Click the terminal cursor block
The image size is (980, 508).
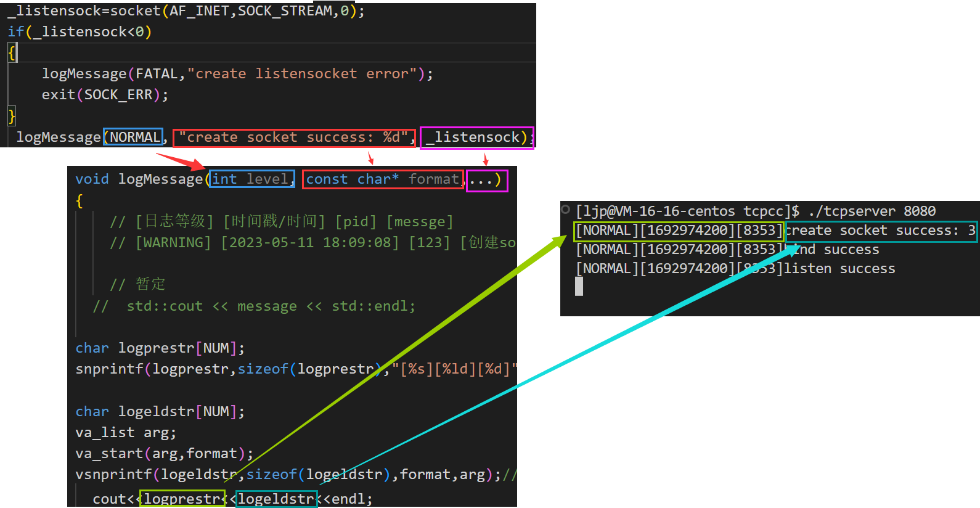pyautogui.click(x=579, y=286)
